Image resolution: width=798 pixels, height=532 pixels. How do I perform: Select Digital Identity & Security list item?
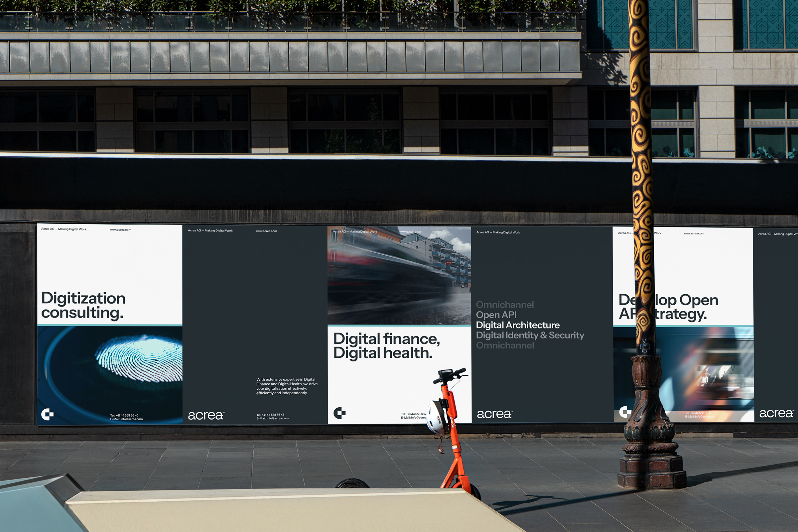coord(530,335)
